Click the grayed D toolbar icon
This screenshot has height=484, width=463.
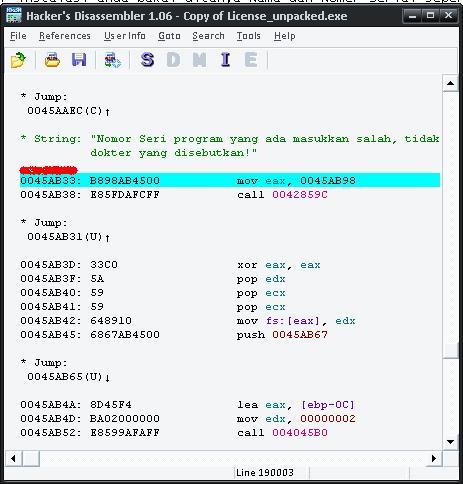click(x=173, y=60)
